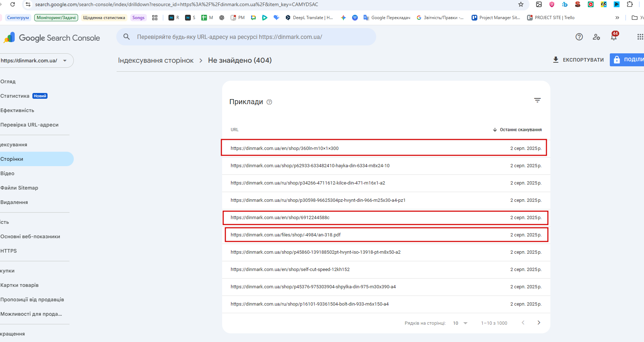644x342 pixels.
Task: Click the help icon next to Приклади
Action: pos(269,102)
